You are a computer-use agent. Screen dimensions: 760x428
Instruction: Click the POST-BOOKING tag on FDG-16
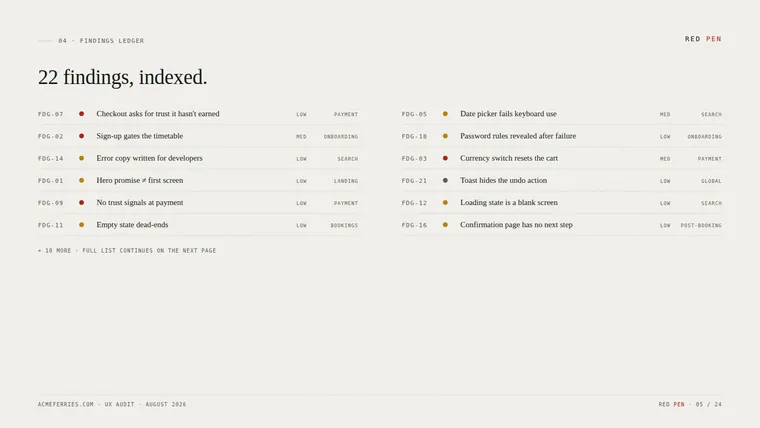coord(701,225)
